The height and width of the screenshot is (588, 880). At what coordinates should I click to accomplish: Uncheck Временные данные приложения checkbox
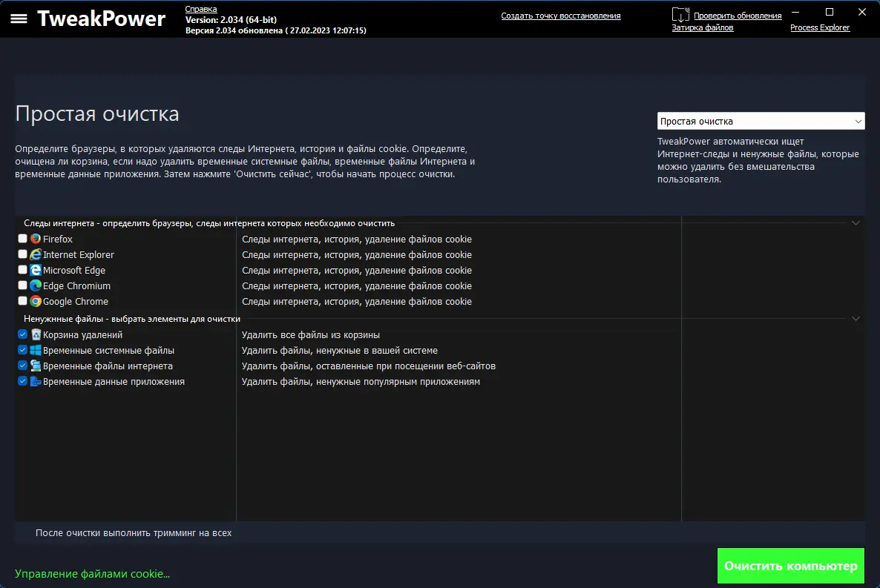tap(22, 381)
